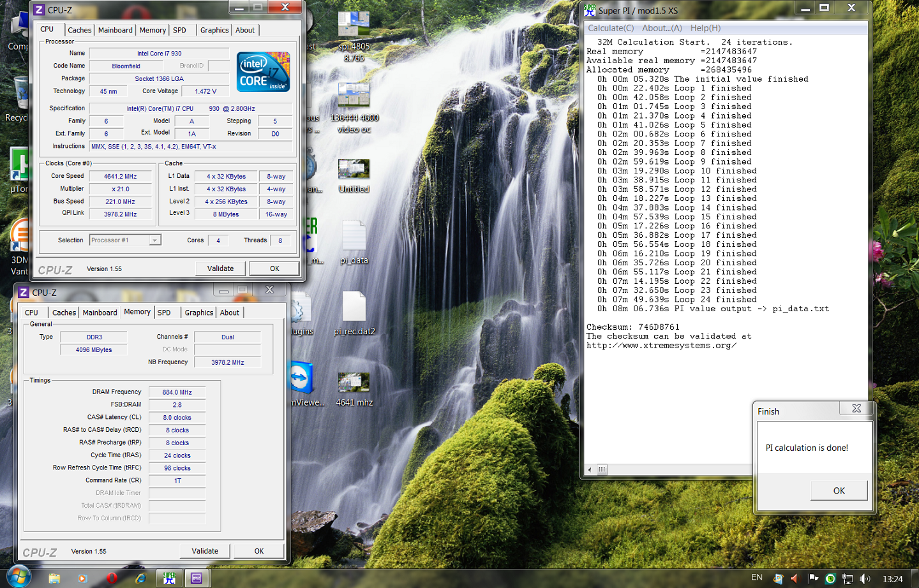Switch to CPU-Z taskbar button
Screen dimensions: 919x588
(x=197, y=578)
